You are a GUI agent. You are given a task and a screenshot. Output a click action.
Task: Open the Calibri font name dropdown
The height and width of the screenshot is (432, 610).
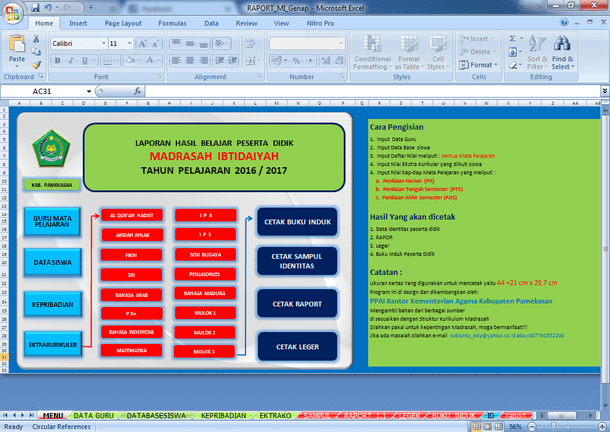pyautogui.click(x=103, y=43)
